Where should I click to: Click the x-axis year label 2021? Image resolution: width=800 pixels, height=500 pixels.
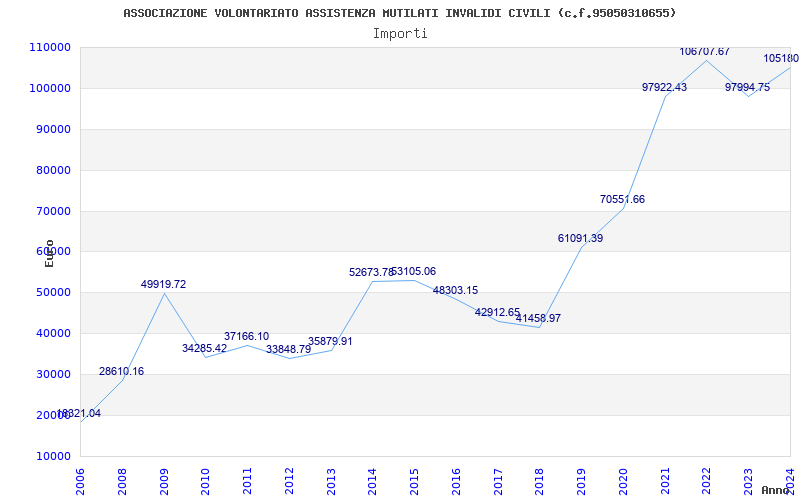tap(665, 482)
